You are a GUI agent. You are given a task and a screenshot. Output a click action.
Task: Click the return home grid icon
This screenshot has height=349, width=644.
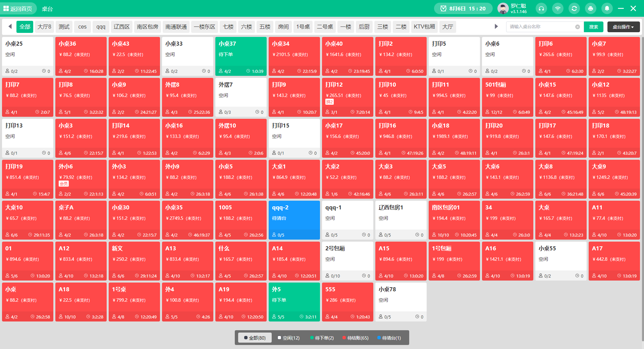[x=6, y=8]
